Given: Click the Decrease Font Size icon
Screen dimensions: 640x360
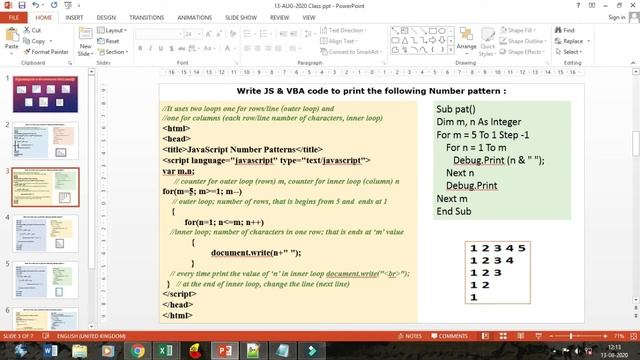Looking at the screenshot, I should (x=219, y=34).
